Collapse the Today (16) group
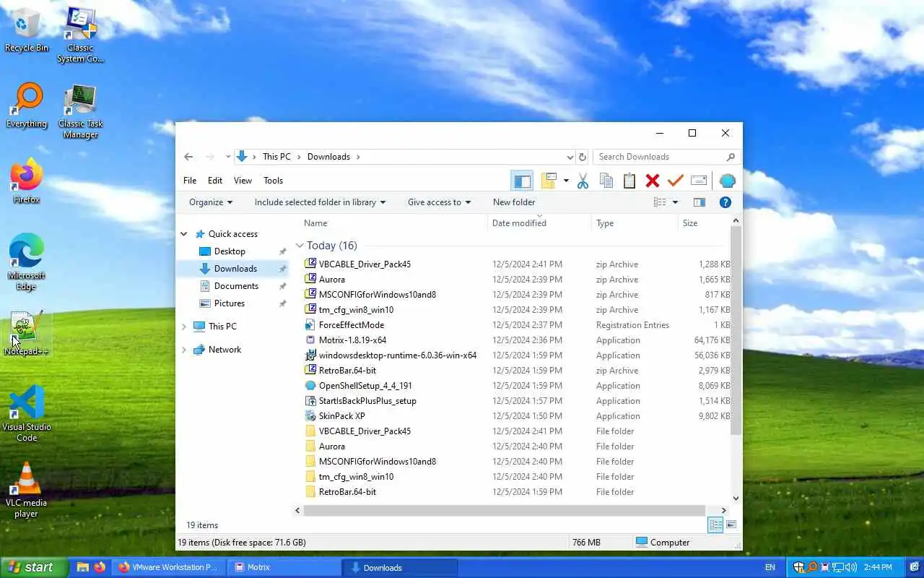The width and height of the screenshot is (924, 578). click(300, 246)
